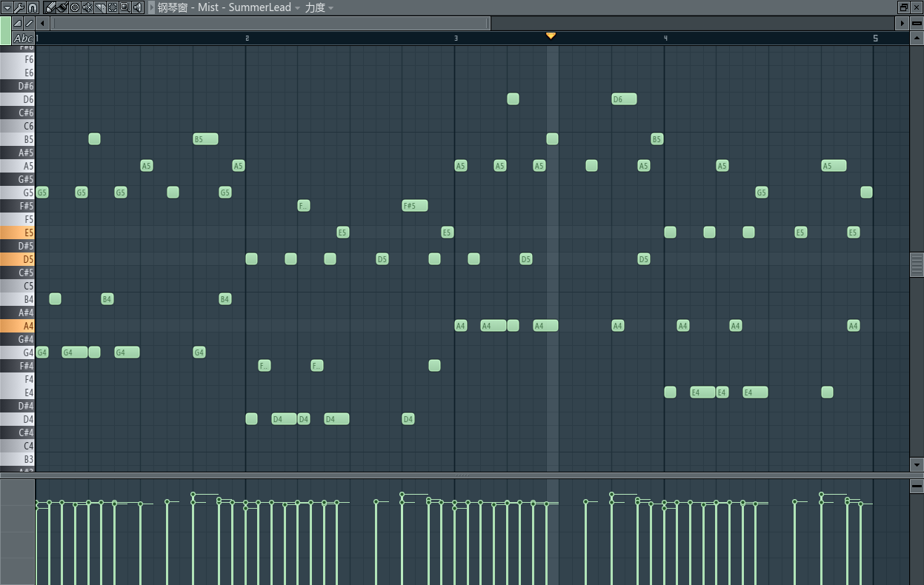
Task: Select the long note labeled F#5
Action: point(415,206)
